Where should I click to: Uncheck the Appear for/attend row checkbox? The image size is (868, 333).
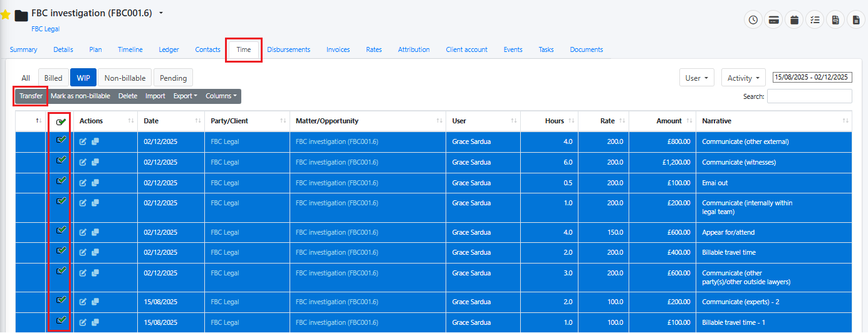coord(61,230)
